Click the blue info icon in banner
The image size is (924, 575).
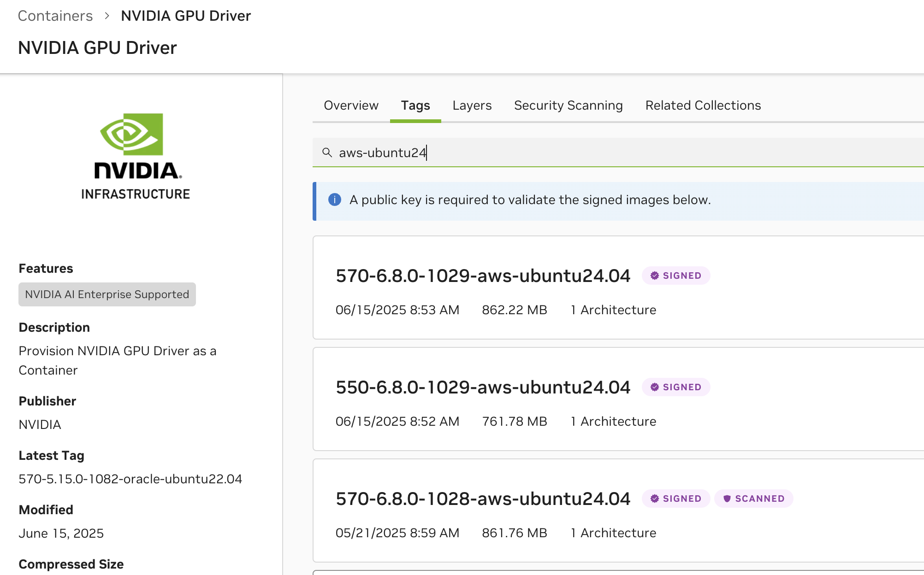point(334,200)
